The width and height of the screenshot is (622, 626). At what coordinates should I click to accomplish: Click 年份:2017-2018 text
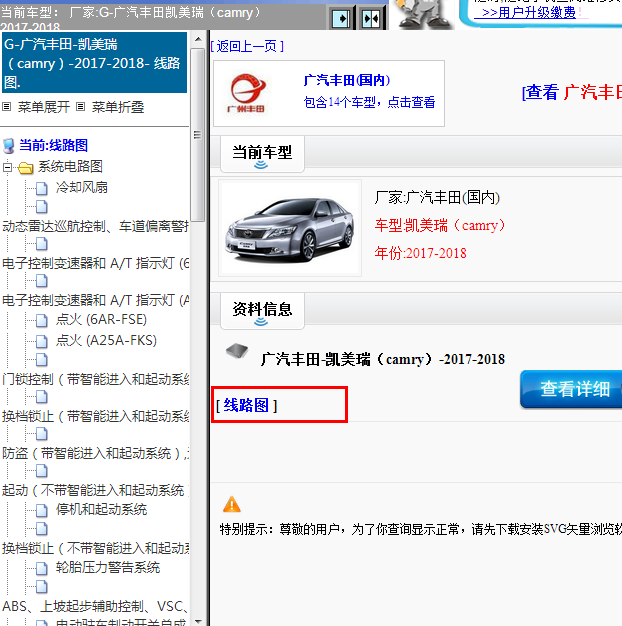tap(420, 253)
